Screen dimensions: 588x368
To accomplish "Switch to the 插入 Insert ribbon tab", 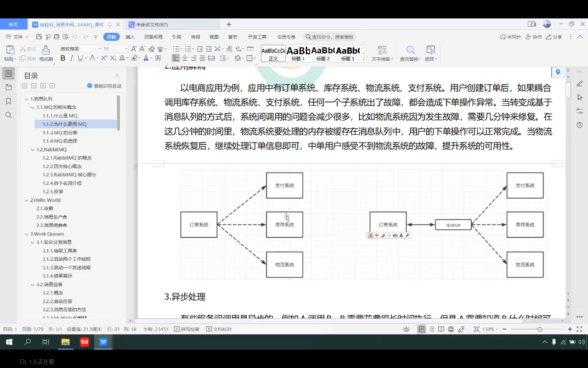I will point(130,37).
